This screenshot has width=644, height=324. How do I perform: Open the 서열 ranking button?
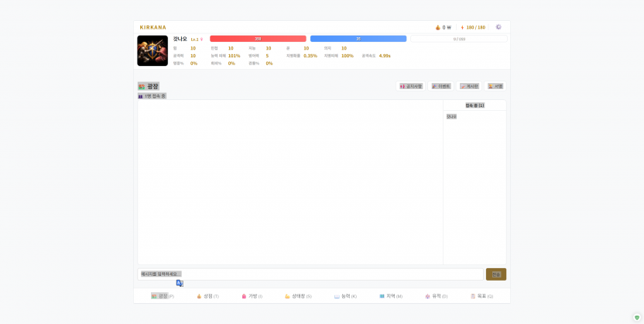495,86
